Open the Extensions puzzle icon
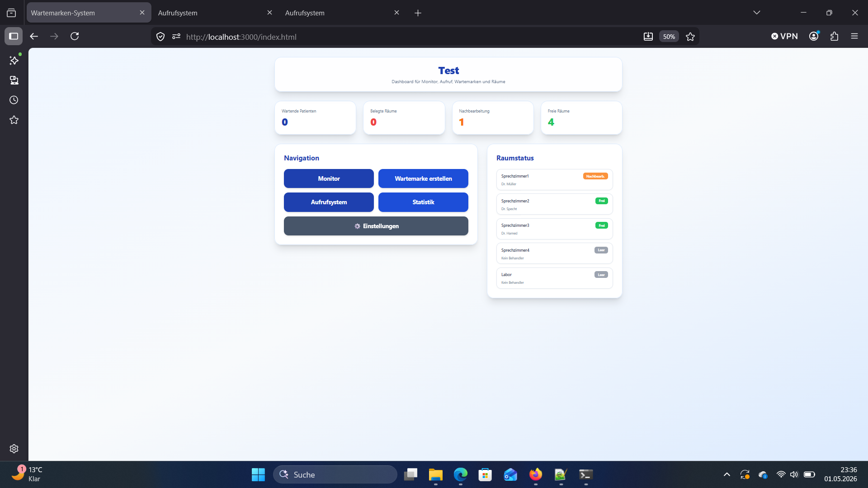 pyautogui.click(x=834, y=36)
